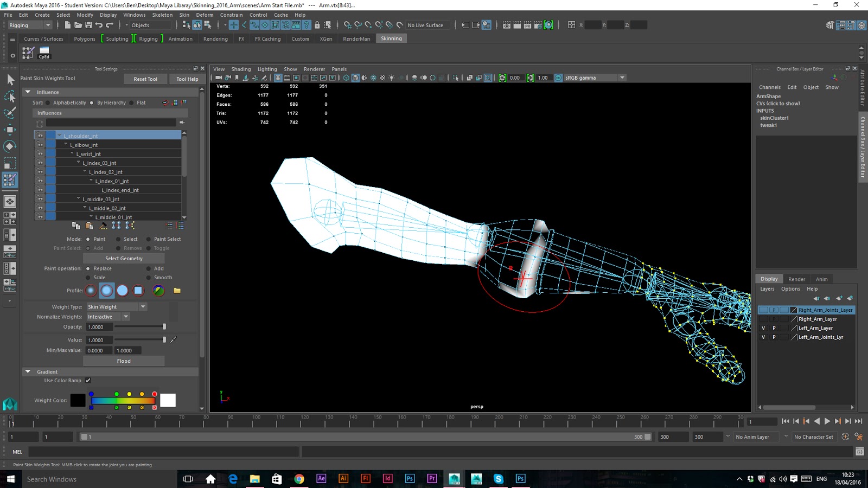This screenshot has height=488, width=868.
Task: Click the Save scene icon
Action: pos(88,25)
